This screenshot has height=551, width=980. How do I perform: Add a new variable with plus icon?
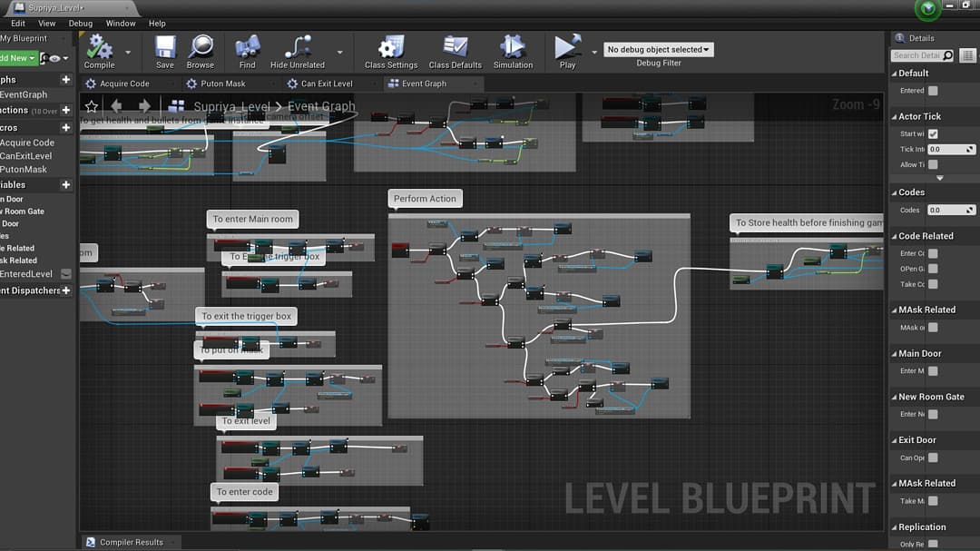click(65, 185)
